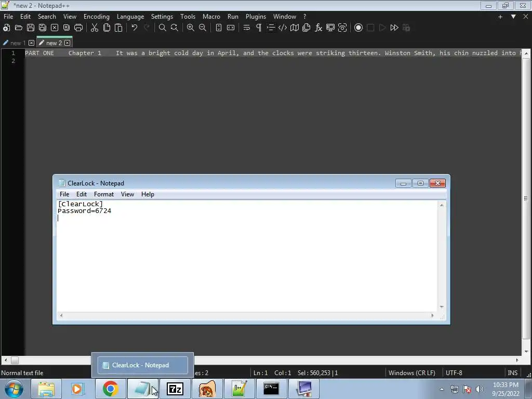Click the volume speaker tray icon
532x399 pixels.
(x=479, y=389)
